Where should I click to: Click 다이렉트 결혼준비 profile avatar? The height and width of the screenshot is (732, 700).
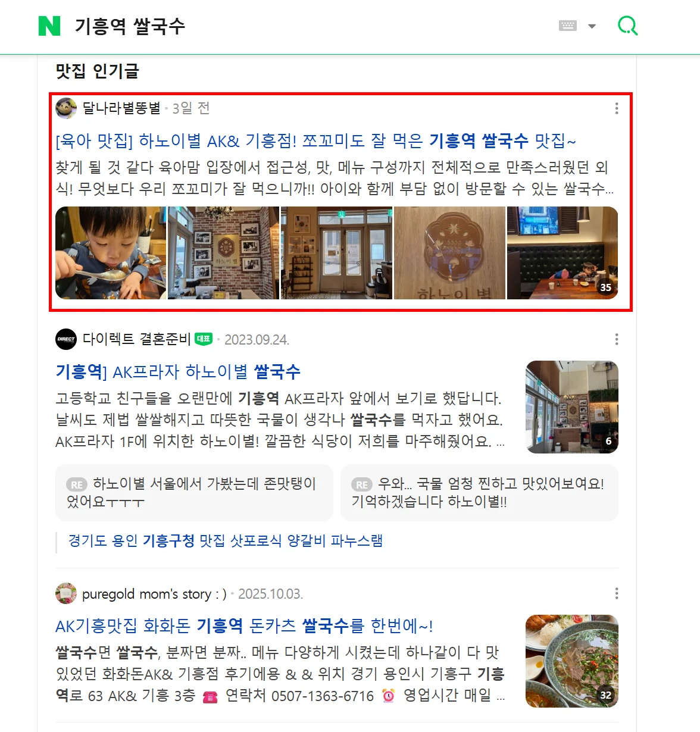click(66, 339)
